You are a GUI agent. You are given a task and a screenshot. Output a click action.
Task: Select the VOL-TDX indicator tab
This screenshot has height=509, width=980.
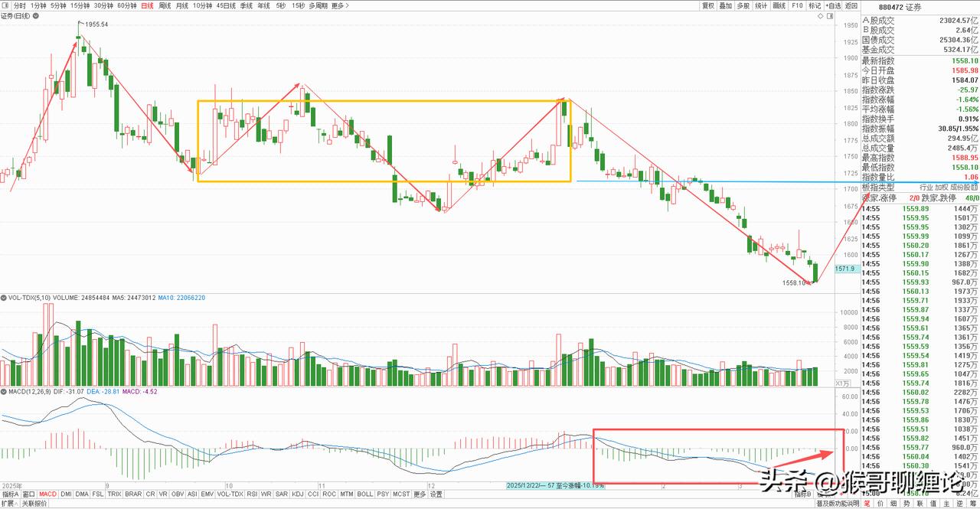[x=230, y=494]
